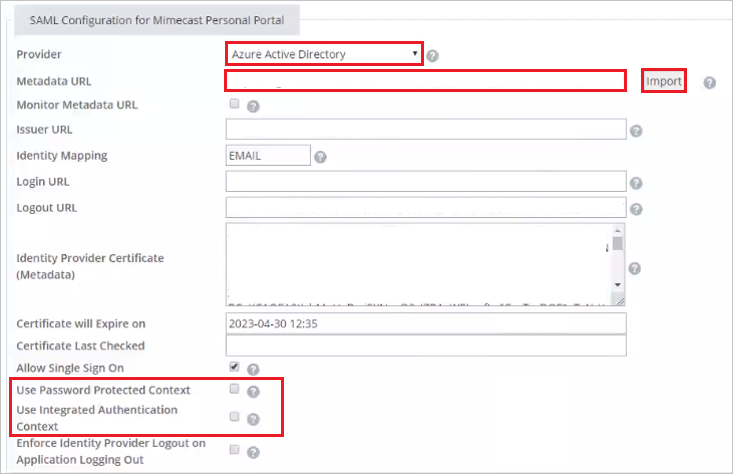Open the Provider dropdown (Azure Active Directory)
The height and width of the screenshot is (474, 733).
click(x=325, y=54)
